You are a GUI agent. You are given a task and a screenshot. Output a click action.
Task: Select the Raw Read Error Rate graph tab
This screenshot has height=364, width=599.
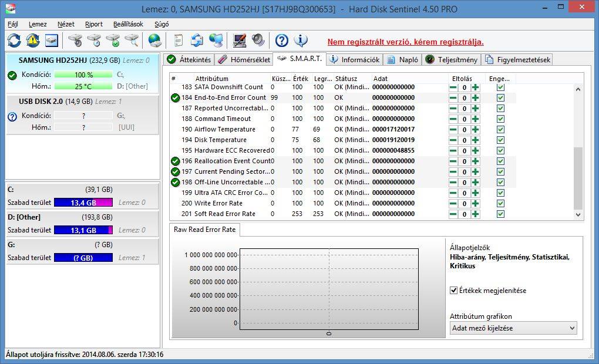(204, 230)
